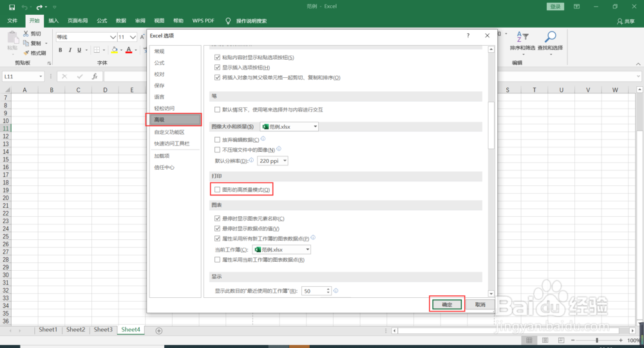Viewport: 644px width, 348px height.
Task: Enable do not compress images checkbox
Action: 217,150
